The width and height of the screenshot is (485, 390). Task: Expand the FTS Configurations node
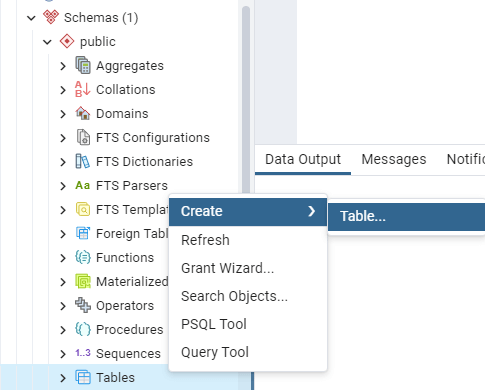pyautogui.click(x=63, y=138)
